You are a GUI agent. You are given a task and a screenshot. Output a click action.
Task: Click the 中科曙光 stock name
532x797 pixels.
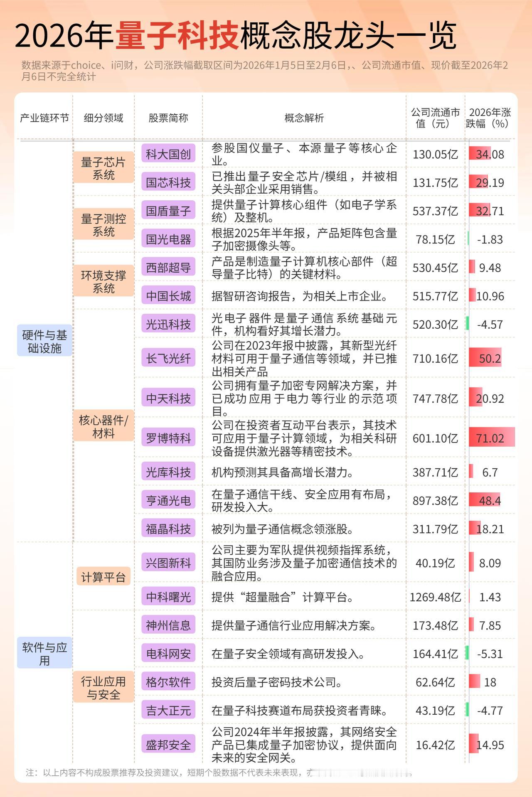[168, 597]
